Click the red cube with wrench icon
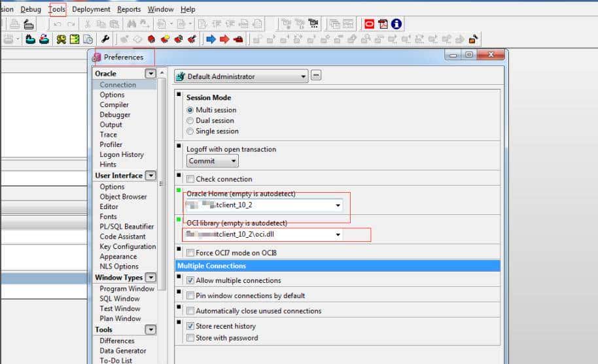Viewport: 598px width, 364px height. (192, 39)
